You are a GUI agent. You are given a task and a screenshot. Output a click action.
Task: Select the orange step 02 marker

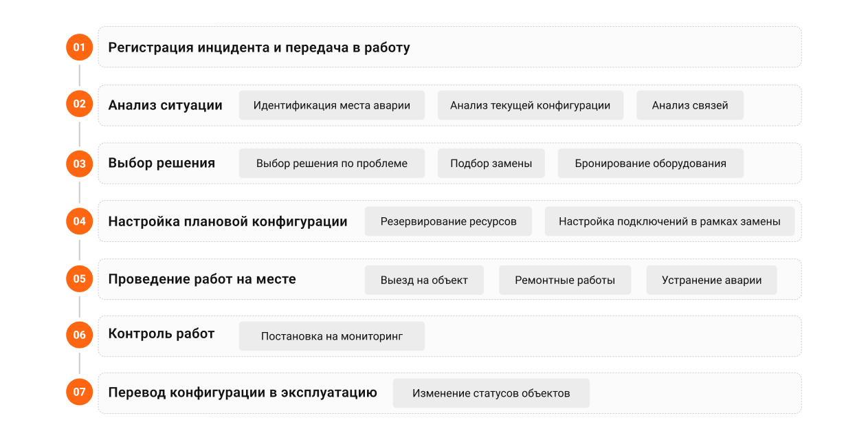[80, 104]
